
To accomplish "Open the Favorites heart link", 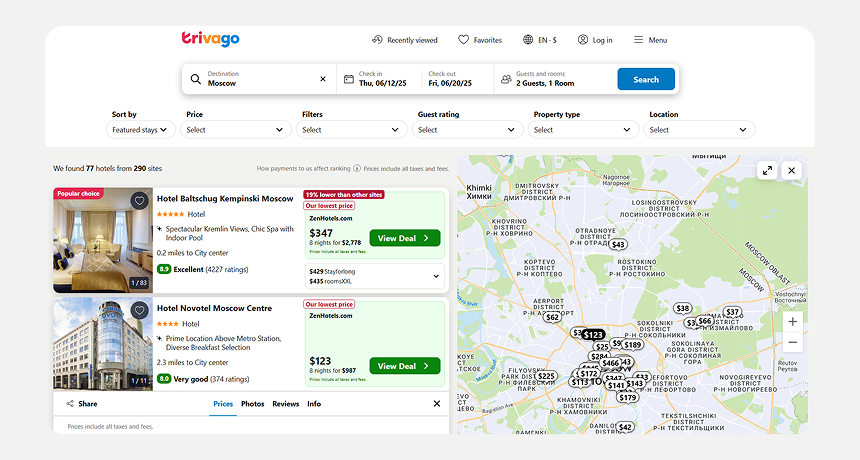I will coord(480,40).
